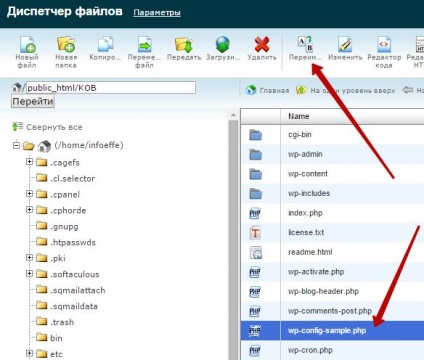Click the Upload (Передать) toolbar icon

(184, 44)
